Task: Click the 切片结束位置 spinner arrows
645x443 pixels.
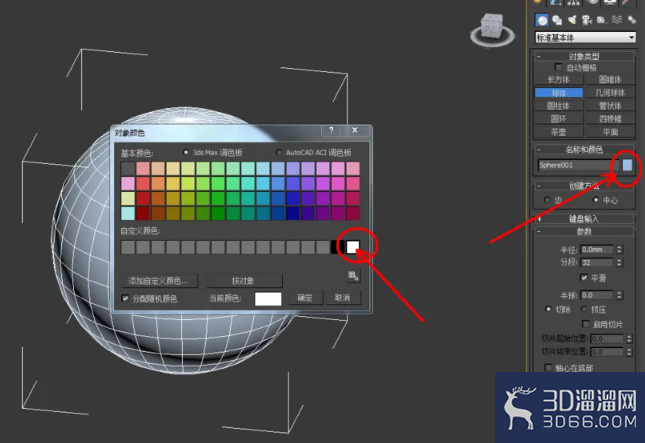Action: click(629, 352)
